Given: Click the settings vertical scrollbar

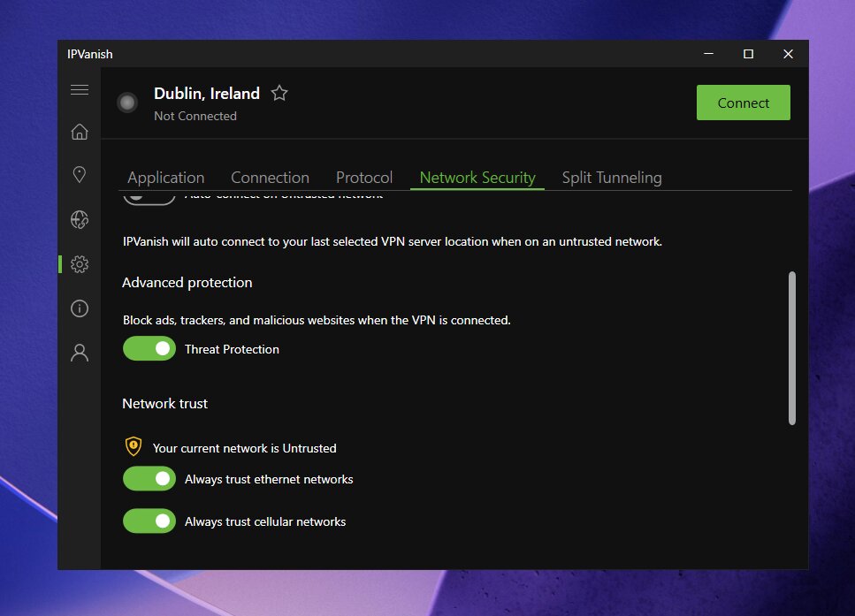Looking at the screenshot, I should (792, 348).
